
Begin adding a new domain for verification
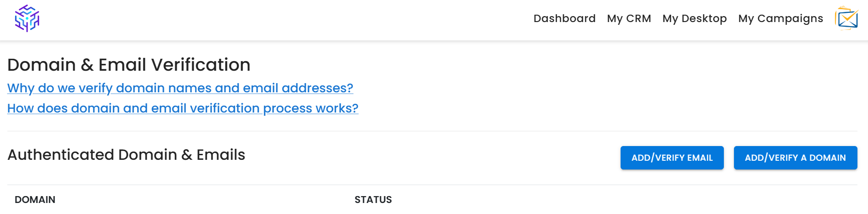795,158
